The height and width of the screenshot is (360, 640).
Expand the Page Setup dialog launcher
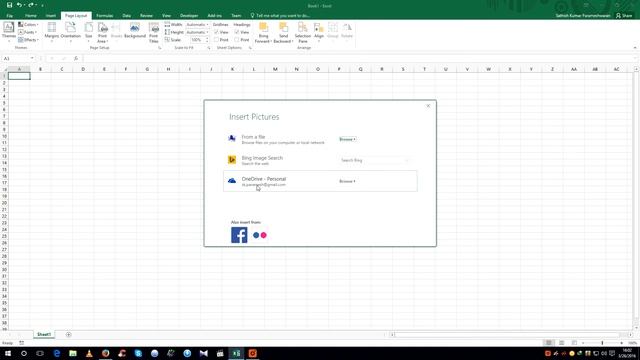160,48
